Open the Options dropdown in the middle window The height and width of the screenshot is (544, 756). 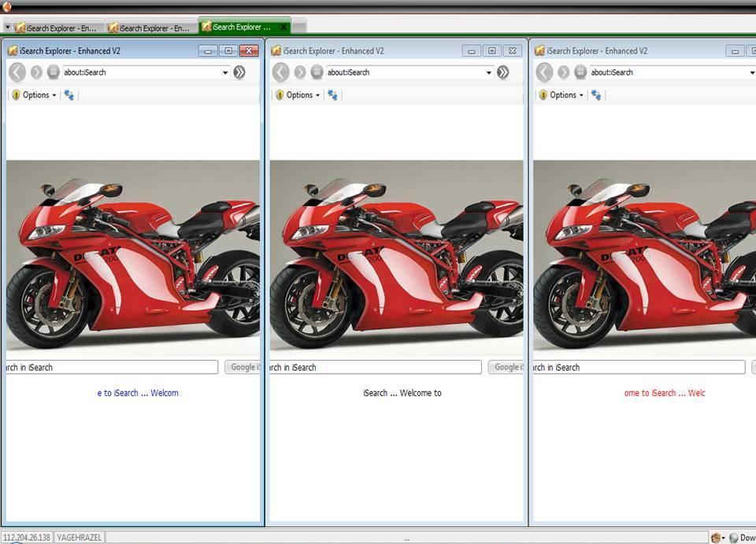pos(298,95)
